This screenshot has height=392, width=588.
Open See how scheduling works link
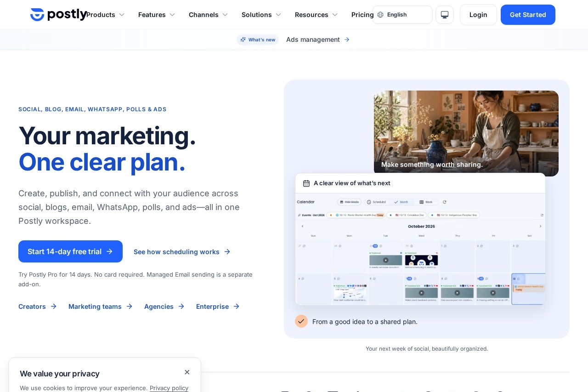pyautogui.click(x=182, y=252)
